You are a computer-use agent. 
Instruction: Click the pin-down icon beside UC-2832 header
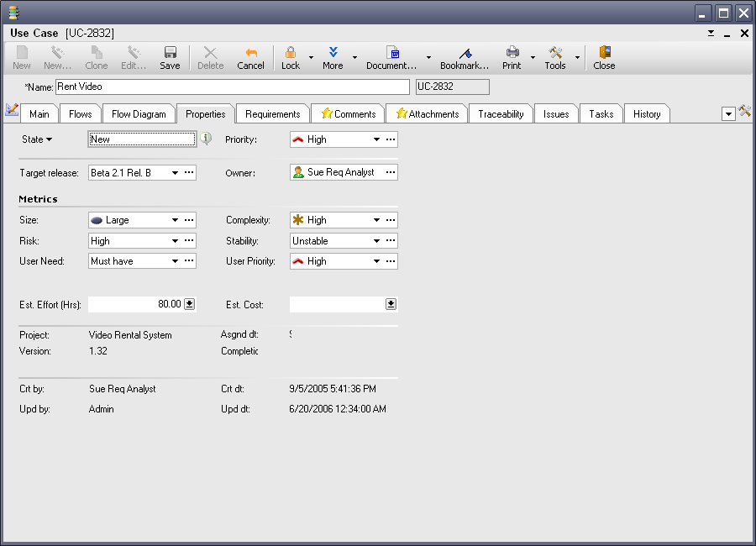pos(711,34)
